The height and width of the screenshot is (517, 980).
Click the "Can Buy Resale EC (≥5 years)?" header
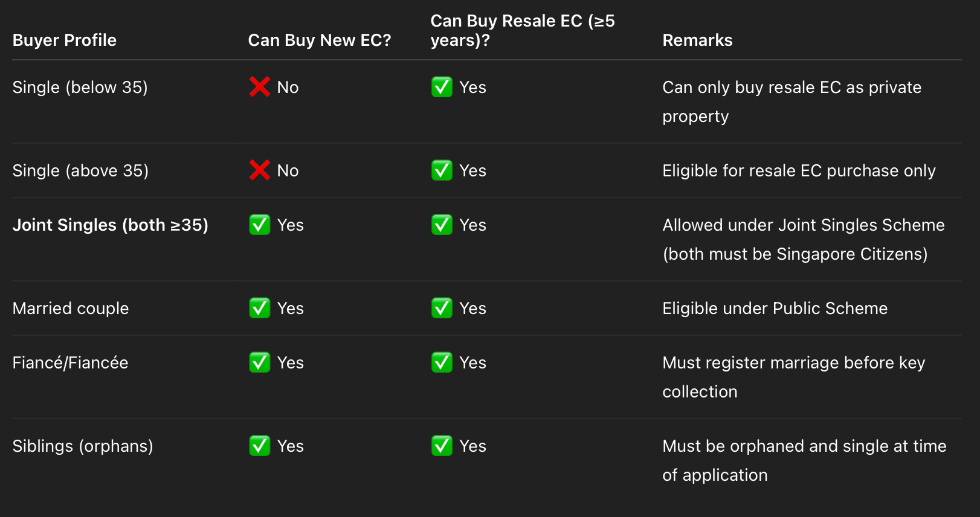click(x=522, y=31)
